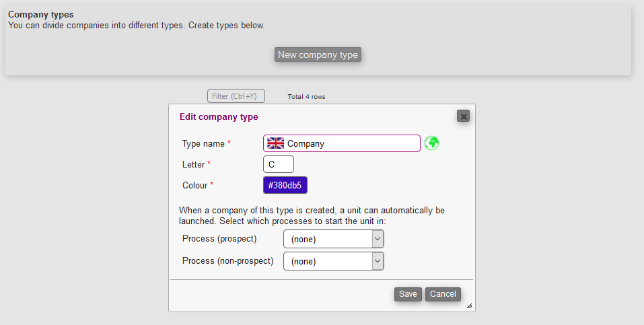Click the Total 4 rows counter

point(306,97)
